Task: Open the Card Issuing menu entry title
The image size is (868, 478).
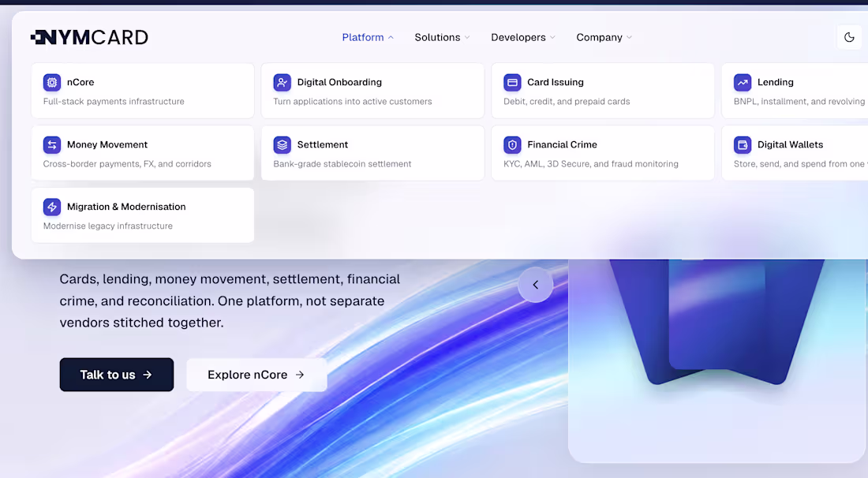Action: (x=556, y=82)
